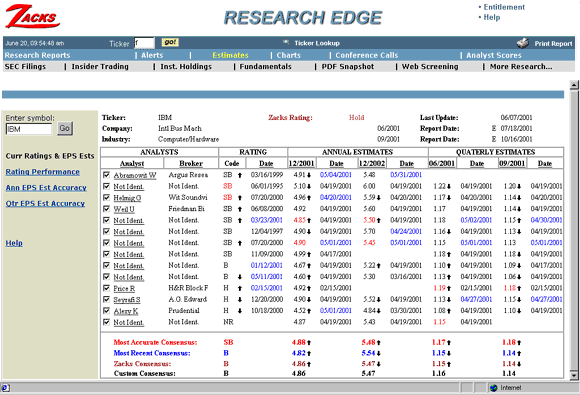The height and width of the screenshot is (395, 580).
Task: Uncheck the checkbox in the NR rating row
Action: coord(107,322)
